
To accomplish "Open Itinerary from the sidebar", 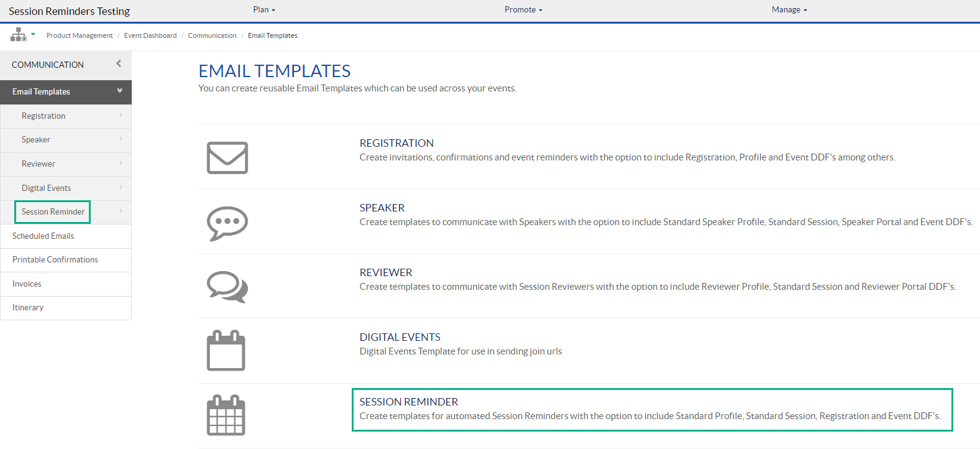I will click(x=28, y=308).
